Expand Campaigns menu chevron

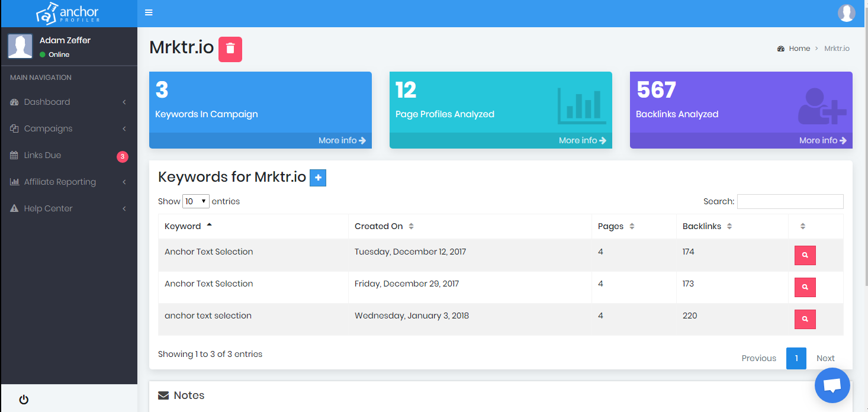[x=124, y=128]
